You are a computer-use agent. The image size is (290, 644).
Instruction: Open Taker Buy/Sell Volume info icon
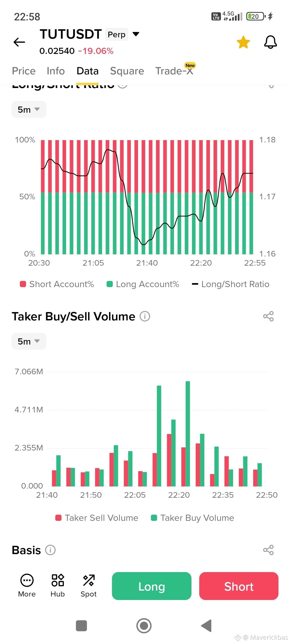click(145, 316)
